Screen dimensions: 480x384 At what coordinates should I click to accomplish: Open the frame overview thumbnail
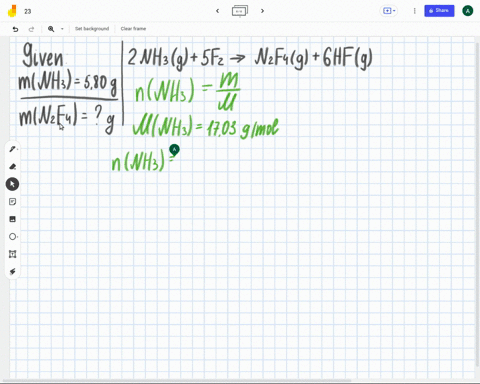click(x=240, y=11)
